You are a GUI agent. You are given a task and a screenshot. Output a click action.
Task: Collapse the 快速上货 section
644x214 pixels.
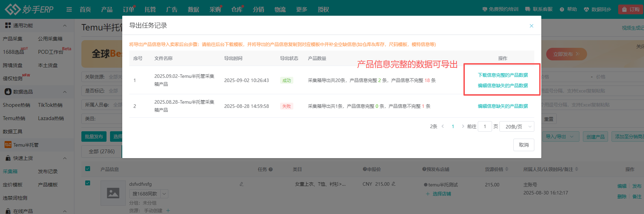click(x=65, y=158)
